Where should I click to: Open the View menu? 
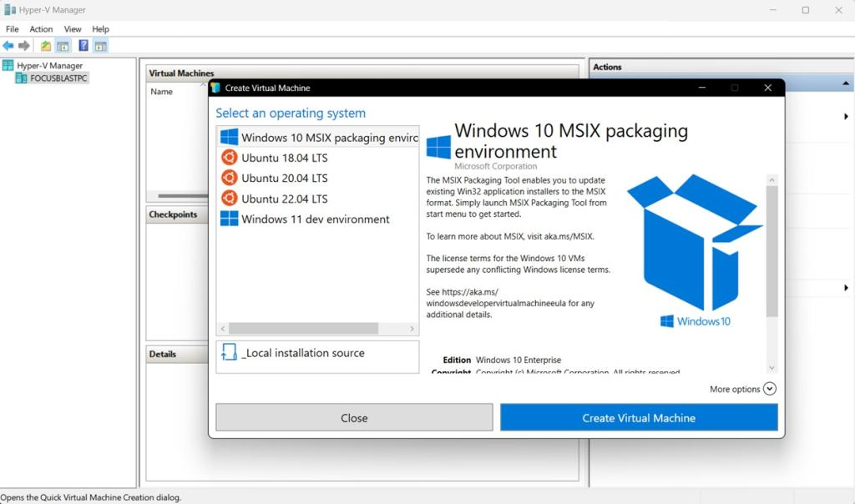click(x=73, y=29)
